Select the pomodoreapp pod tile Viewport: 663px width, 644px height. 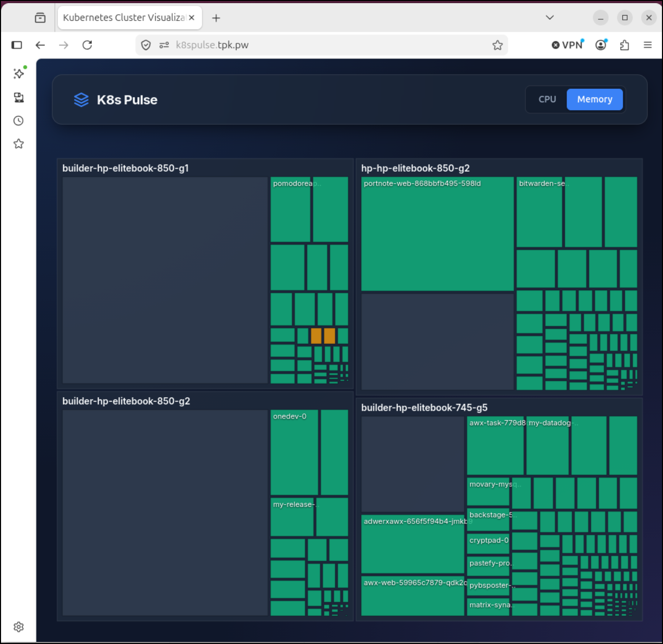click(x=291, y=209)
